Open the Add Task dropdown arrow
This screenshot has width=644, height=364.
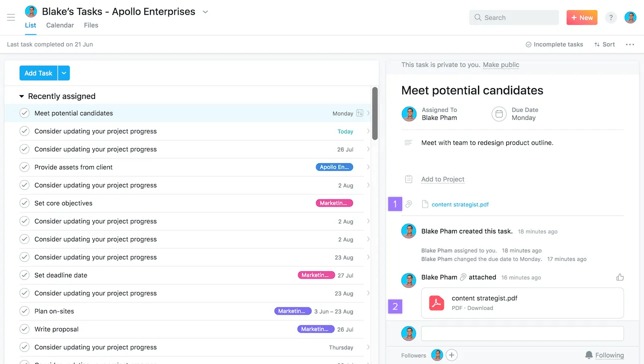coord(63,72)
